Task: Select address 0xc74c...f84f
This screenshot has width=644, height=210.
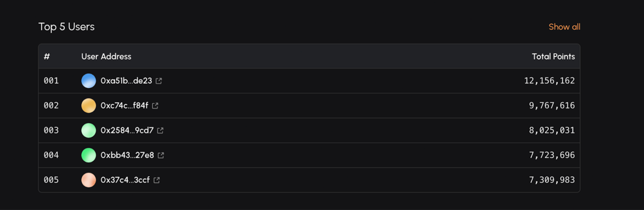Action: 124,105
